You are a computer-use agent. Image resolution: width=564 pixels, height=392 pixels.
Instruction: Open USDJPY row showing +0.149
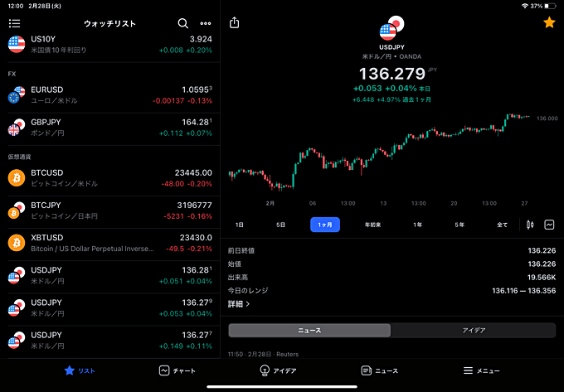pyautogui.click(x=110, y=341)
